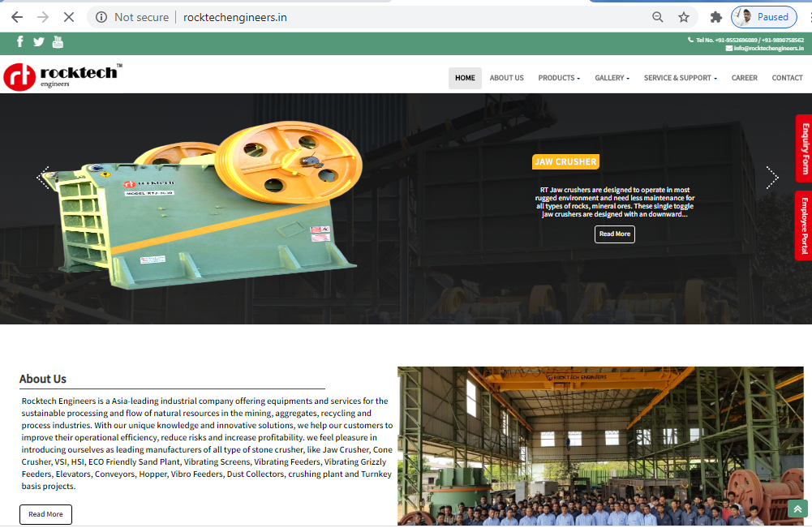This screenshot has width=812, height=528.
Task: Open the Enquiry Form side tab
Action: (x=804, y=148)
